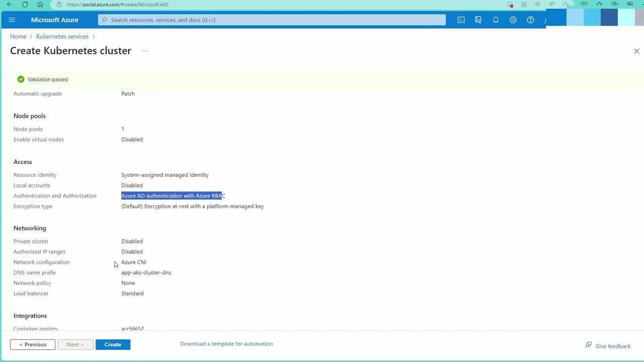Click the browser address bar URL

[118, 5]
